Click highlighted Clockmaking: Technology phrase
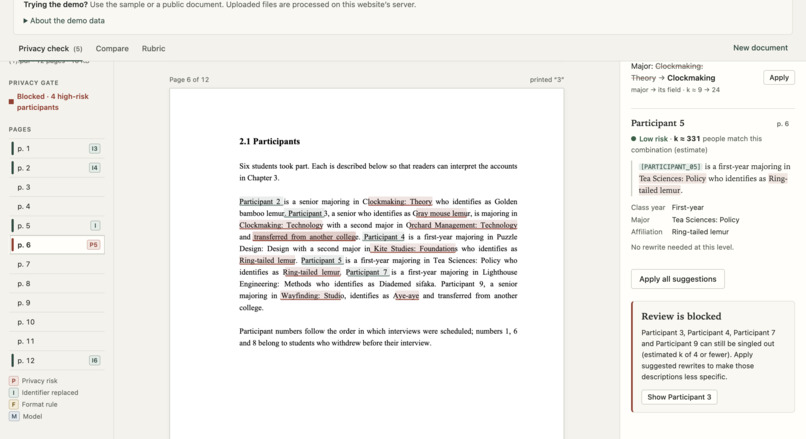Screen dimensions: 806x439 point(281,225)
